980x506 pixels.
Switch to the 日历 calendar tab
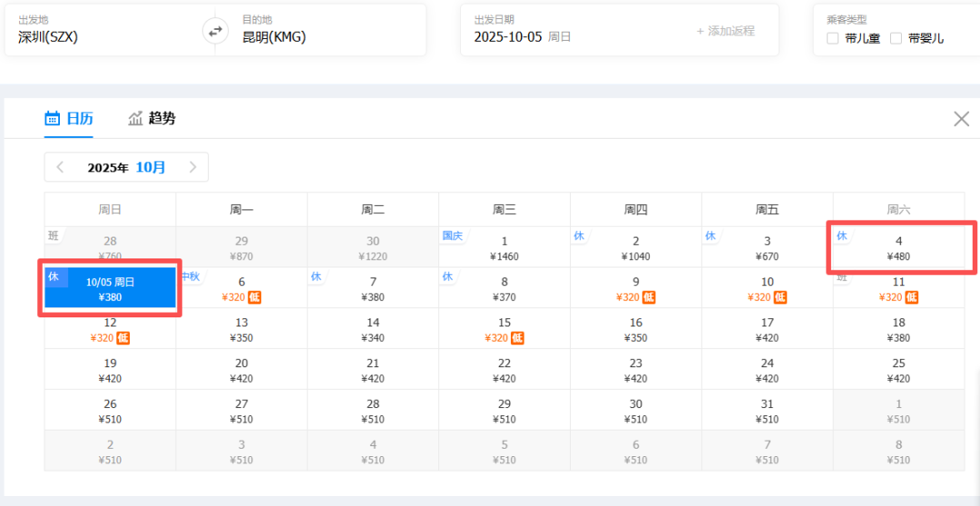(x=69, y=118)
